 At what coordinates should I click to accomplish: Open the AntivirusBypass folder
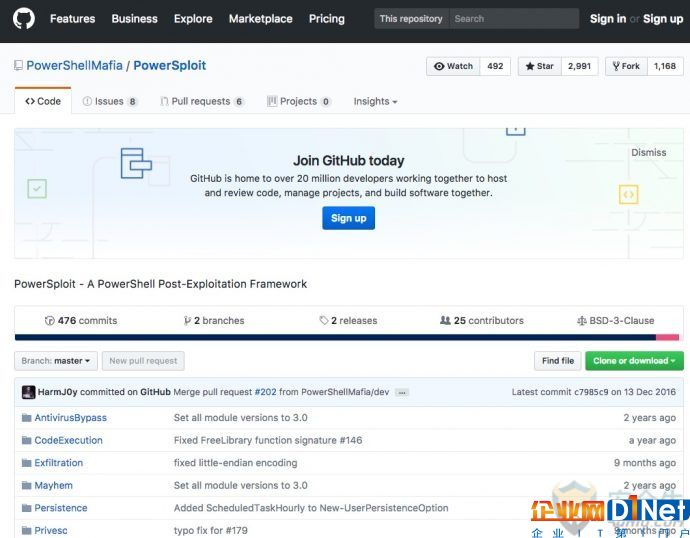[x=70, y=418]
